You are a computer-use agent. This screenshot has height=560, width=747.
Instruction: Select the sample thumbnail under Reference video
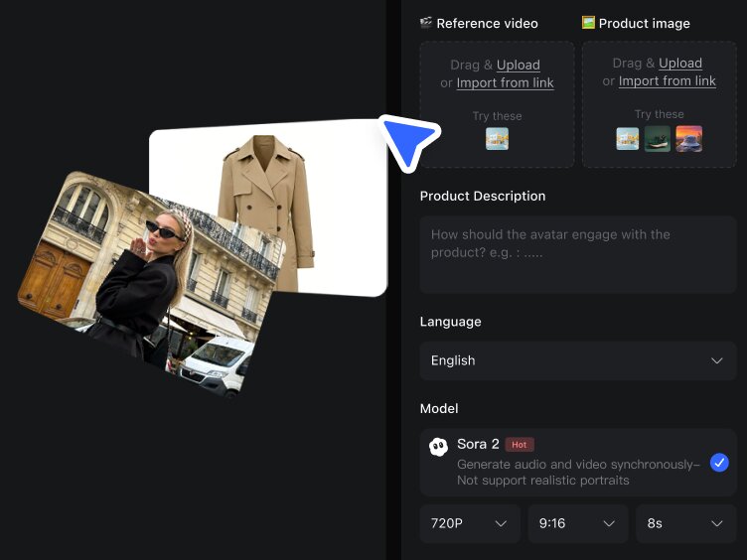click(497, 139)
